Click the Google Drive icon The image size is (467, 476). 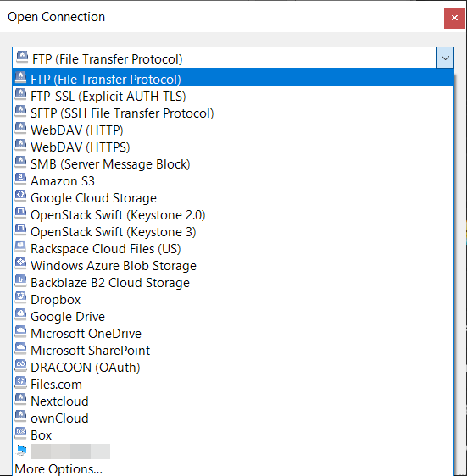click(x=20, y=314)
